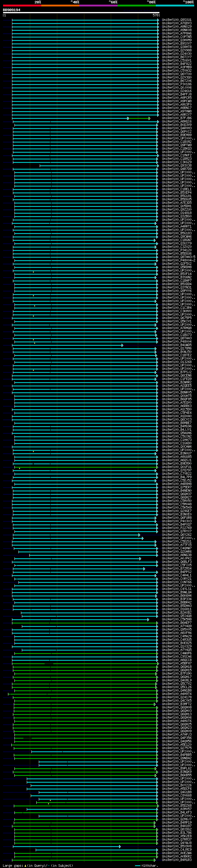Screen dimensions: 197x868
Task: Open the UniRef100_A7EQV0 entry
Action: 176,403
